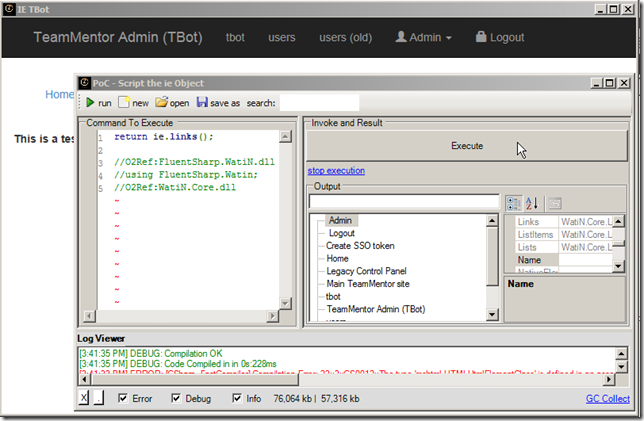The image size is (644, 421).
Task: Switch property grid to categorized view
Action: [513, 203]
